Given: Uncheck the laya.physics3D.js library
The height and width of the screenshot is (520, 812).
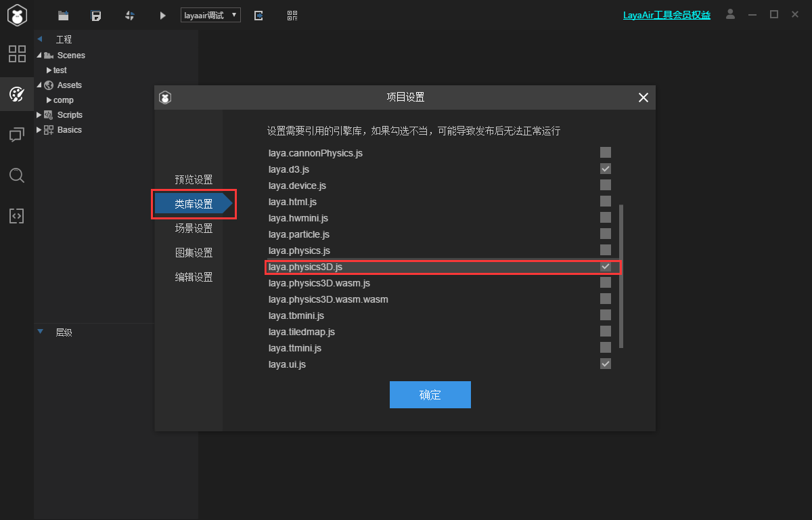Looking at the screenshot, I should click(x=605, y=266).
